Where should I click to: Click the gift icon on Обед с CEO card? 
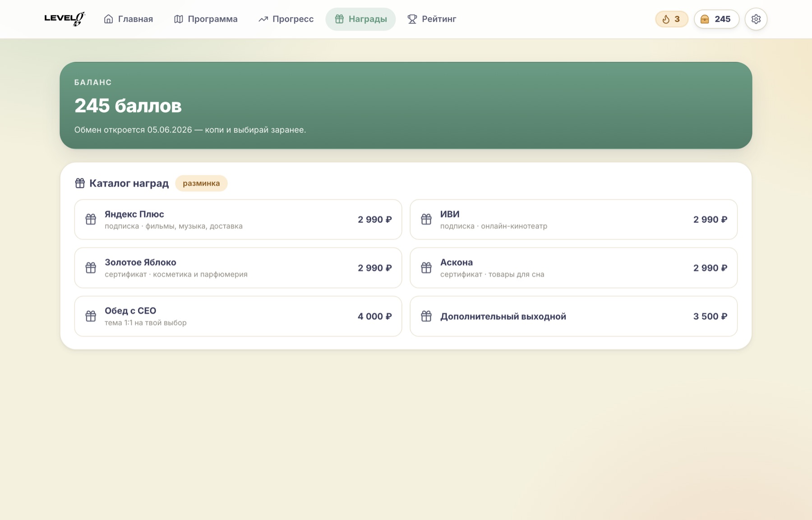[x=91, y=316]
